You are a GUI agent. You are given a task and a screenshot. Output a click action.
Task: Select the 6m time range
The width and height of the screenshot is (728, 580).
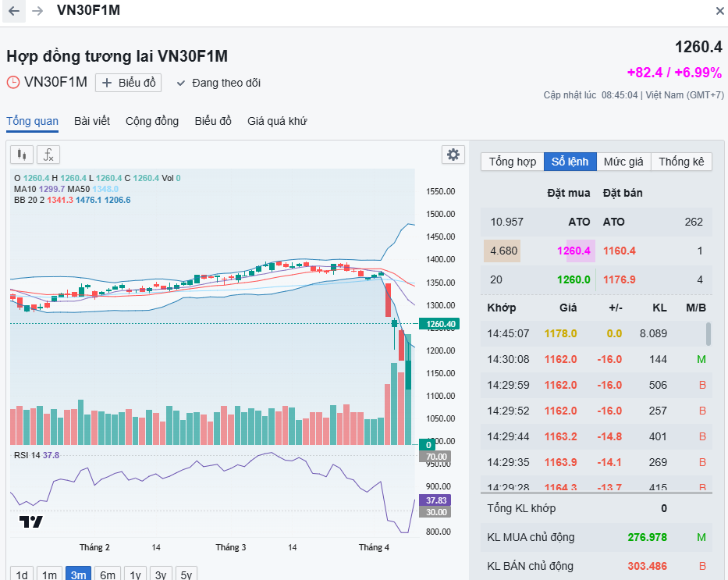coord(108,575)
